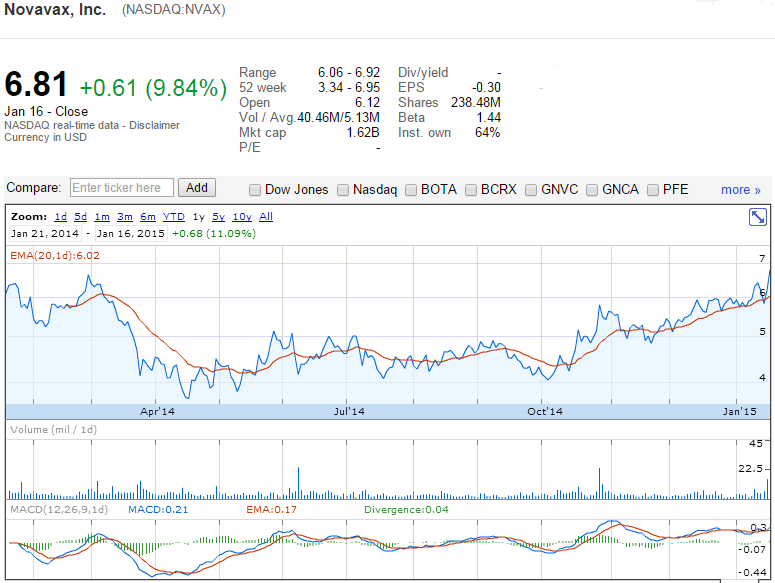Click the Vol / Avg. value 40.46M/5.13M
Screen dimensions: 775x583
pos(338,118)
